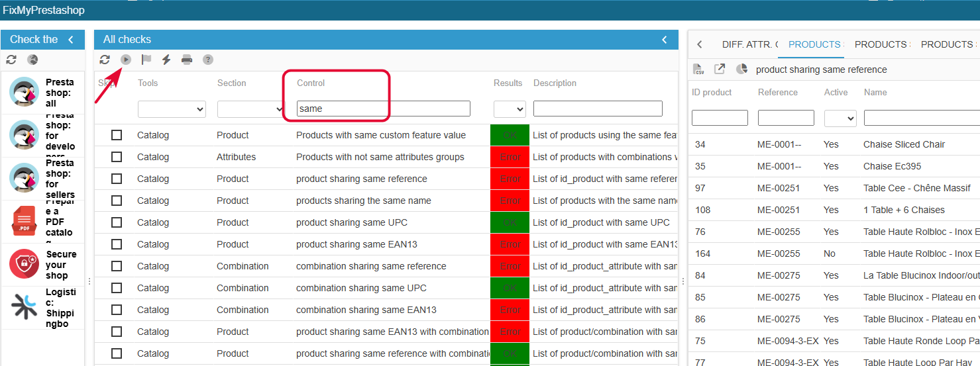Select Prestashop: for developers group

point(43,136)
